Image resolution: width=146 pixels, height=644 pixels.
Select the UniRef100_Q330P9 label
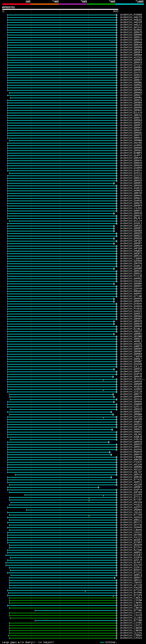[131, 495]
